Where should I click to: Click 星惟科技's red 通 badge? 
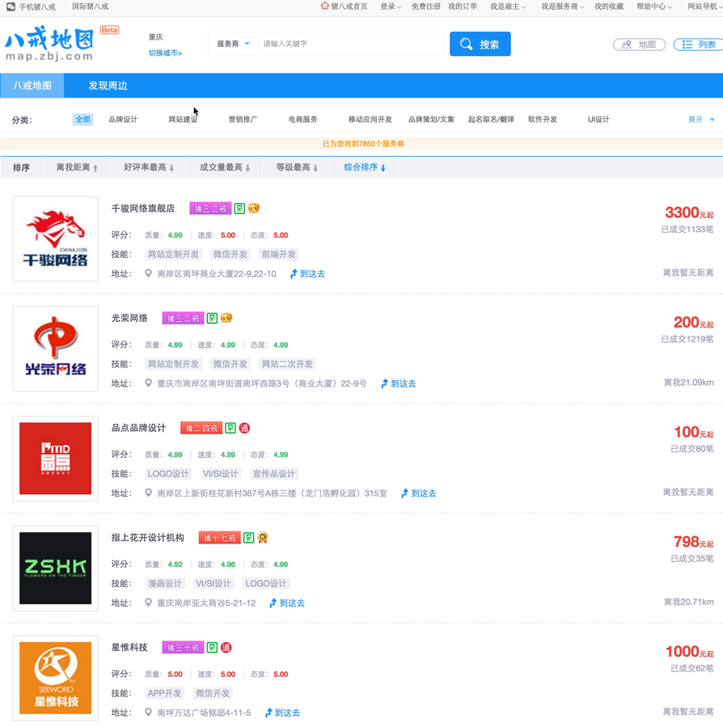coord(226,647)
